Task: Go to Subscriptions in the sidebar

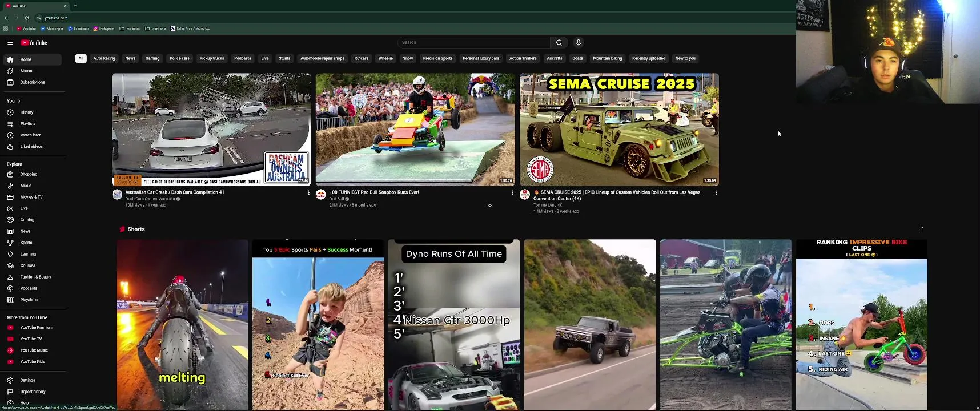Action: click(33, 82)
